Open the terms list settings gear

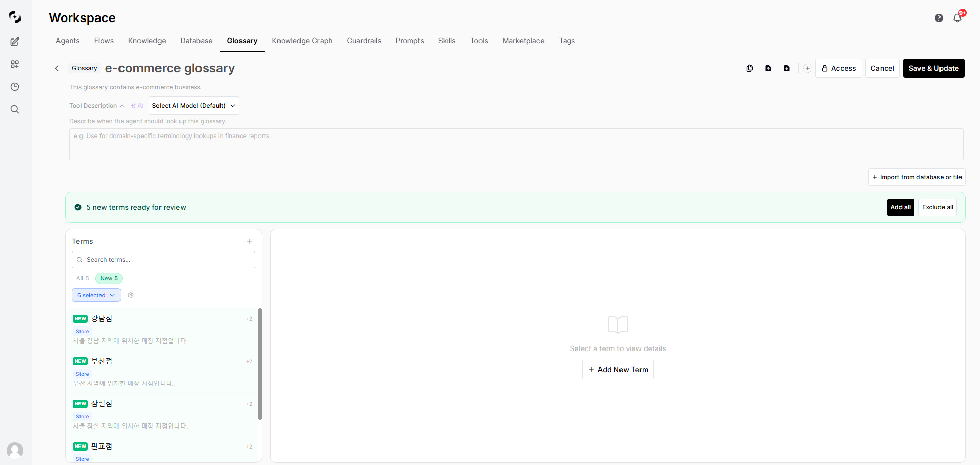131,295
